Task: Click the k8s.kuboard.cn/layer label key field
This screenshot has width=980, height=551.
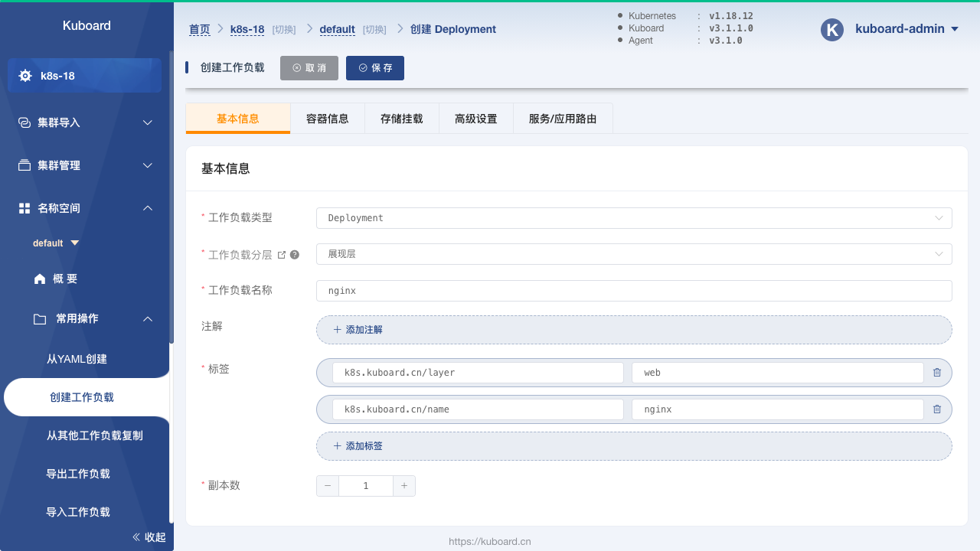Action: 478,373
